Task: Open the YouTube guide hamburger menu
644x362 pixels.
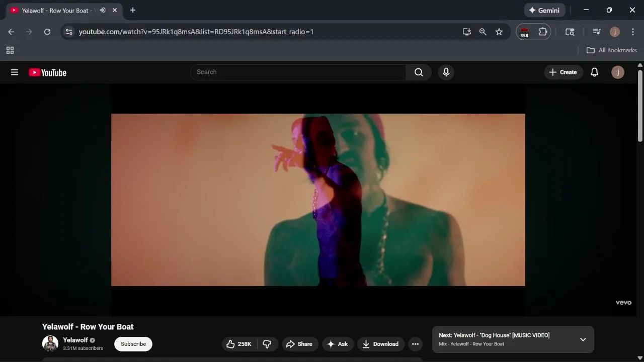Action: [15, 72]
